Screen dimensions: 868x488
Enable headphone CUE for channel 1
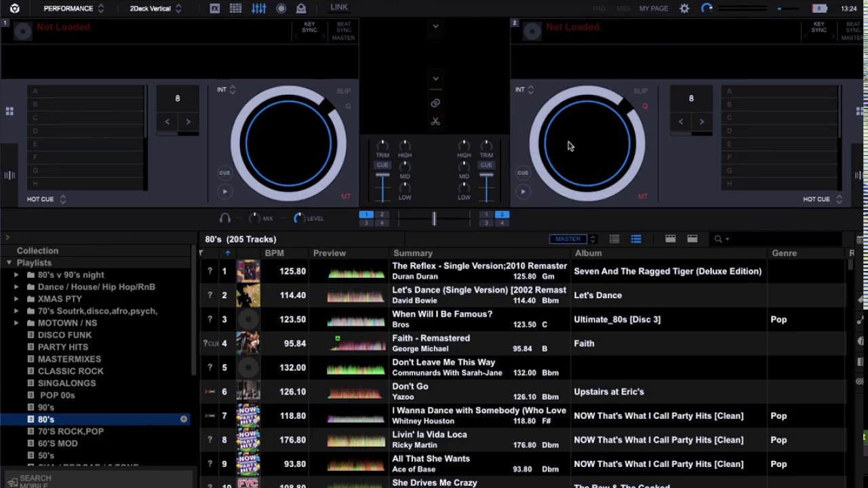coord(382,165)
